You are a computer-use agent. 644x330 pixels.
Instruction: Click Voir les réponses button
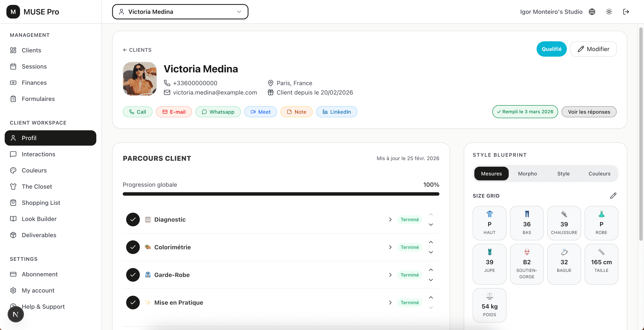click(x=589, y=112)
